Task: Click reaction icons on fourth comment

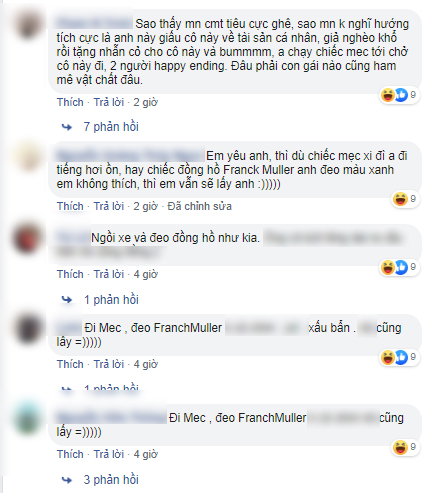Action: point(399,357)
